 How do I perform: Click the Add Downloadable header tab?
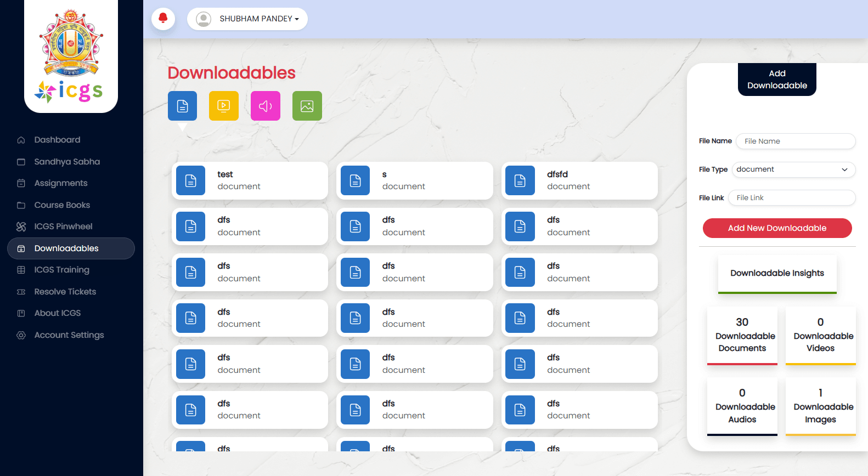click(x=777, y=80)
